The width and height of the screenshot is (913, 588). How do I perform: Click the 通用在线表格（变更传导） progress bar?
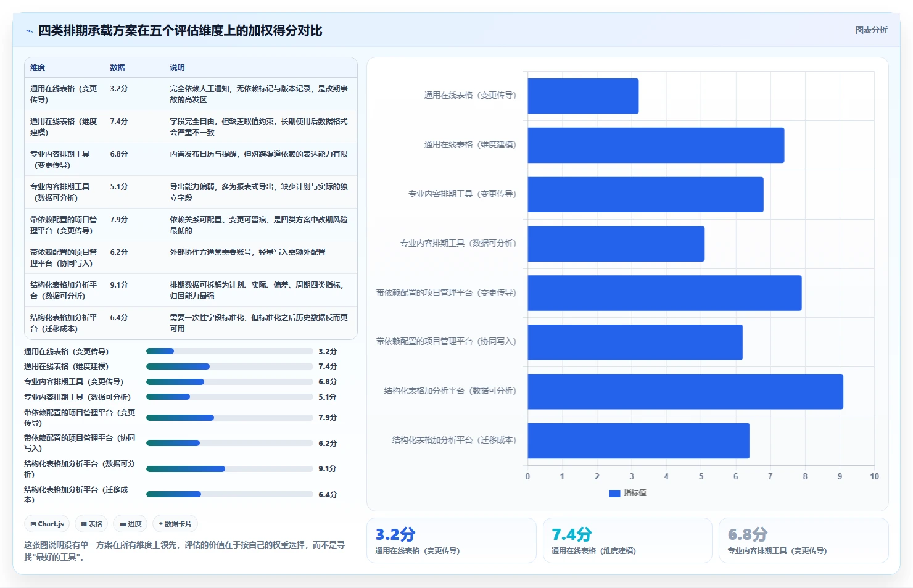click(229, 351)
